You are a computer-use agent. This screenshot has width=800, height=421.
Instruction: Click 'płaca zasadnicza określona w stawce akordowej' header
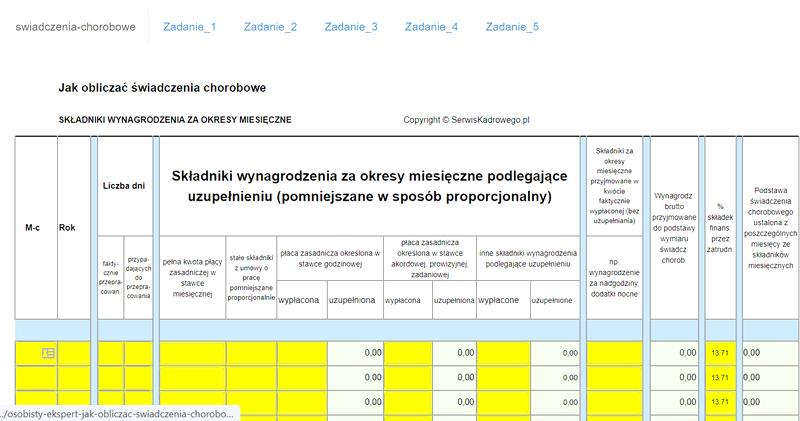click(430, 258)
